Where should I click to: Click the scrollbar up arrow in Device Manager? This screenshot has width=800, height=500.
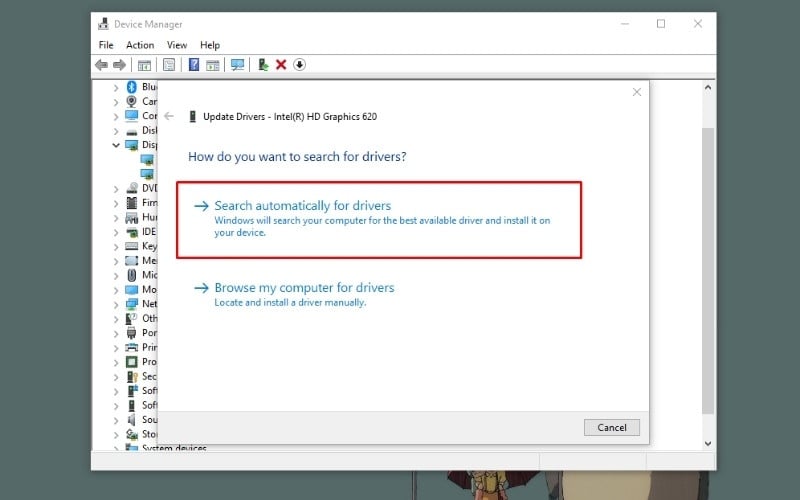pos(708,87)
